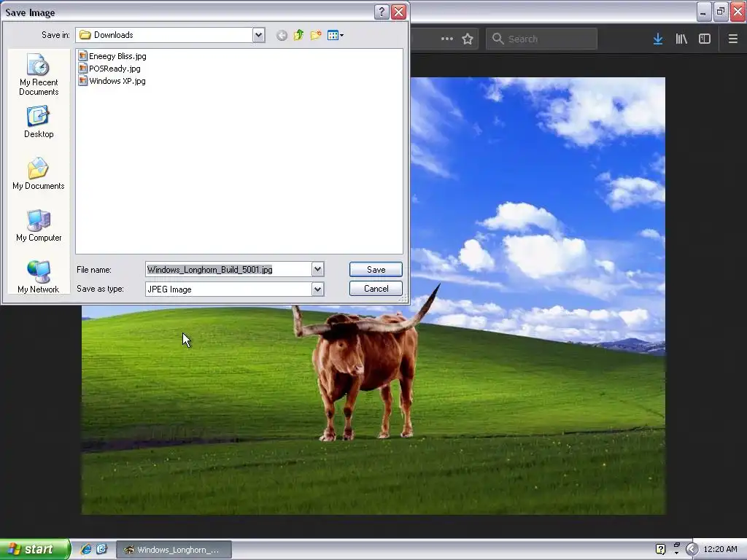Toggle the browser sidebar icon
This screenshot has width=747, height=560.
coord(705,39)
